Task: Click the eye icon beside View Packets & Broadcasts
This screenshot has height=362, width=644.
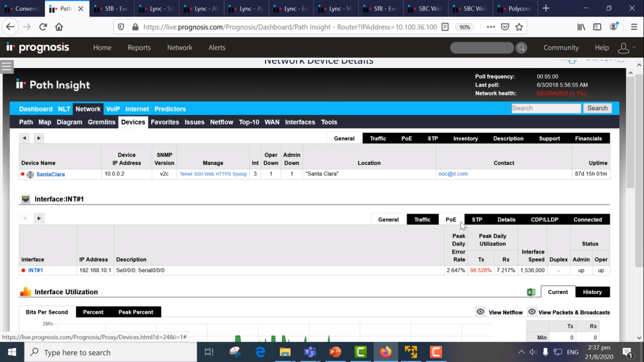Action: click(532, 312)
